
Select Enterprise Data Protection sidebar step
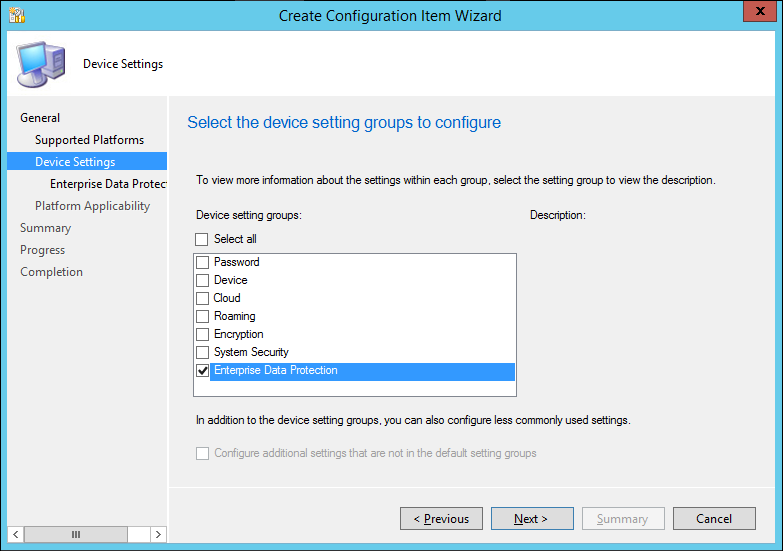[107, 184]
